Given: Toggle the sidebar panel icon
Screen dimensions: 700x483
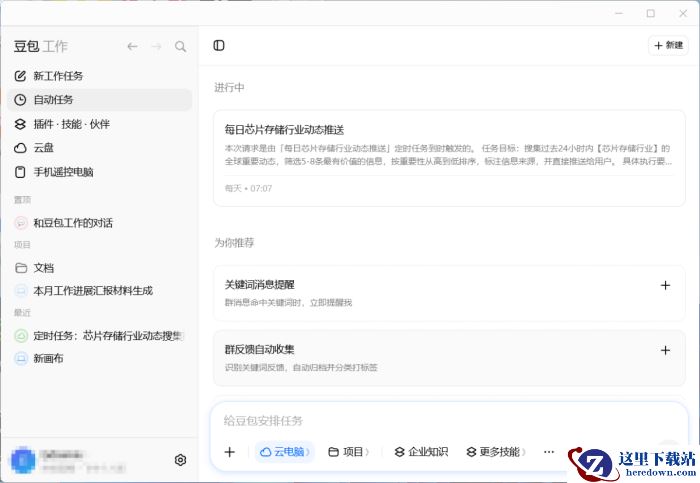Looking at the screenshot, I should (219, 46).
